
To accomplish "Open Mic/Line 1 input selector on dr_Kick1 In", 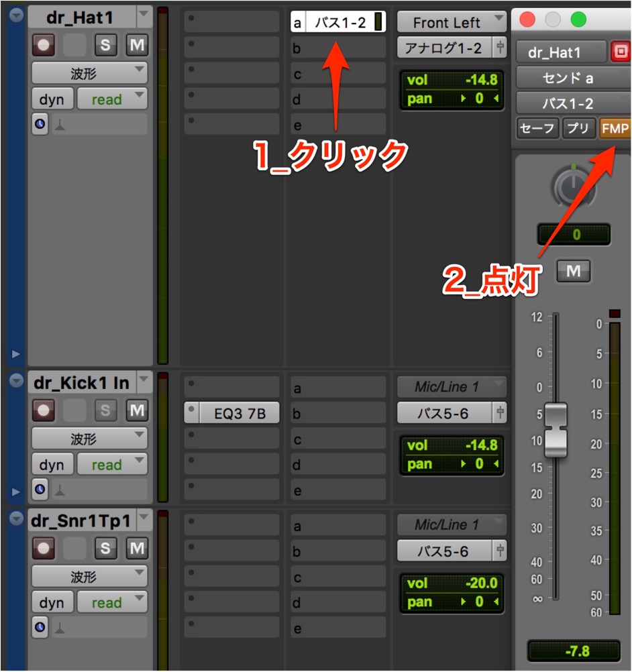I will [452, 387].
